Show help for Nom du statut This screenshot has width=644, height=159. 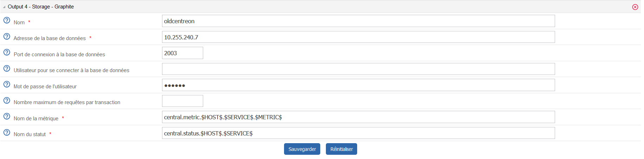(7, 132)
